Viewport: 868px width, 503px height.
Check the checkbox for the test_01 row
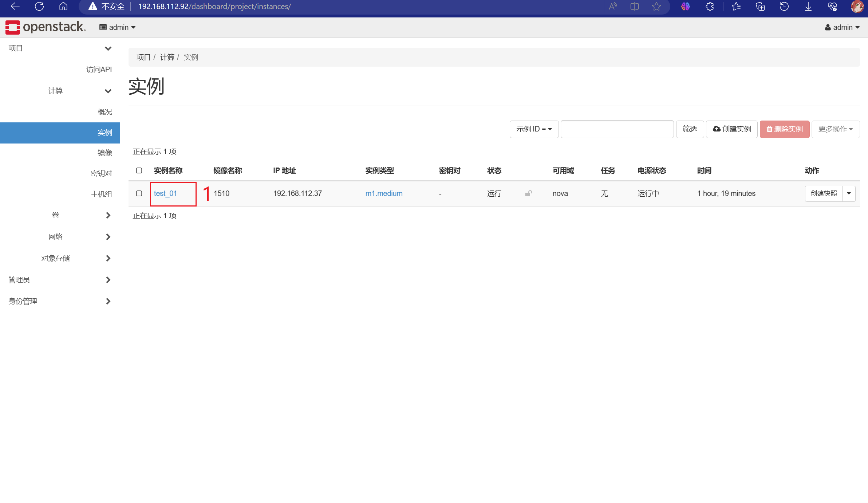[x=139, y=193]
